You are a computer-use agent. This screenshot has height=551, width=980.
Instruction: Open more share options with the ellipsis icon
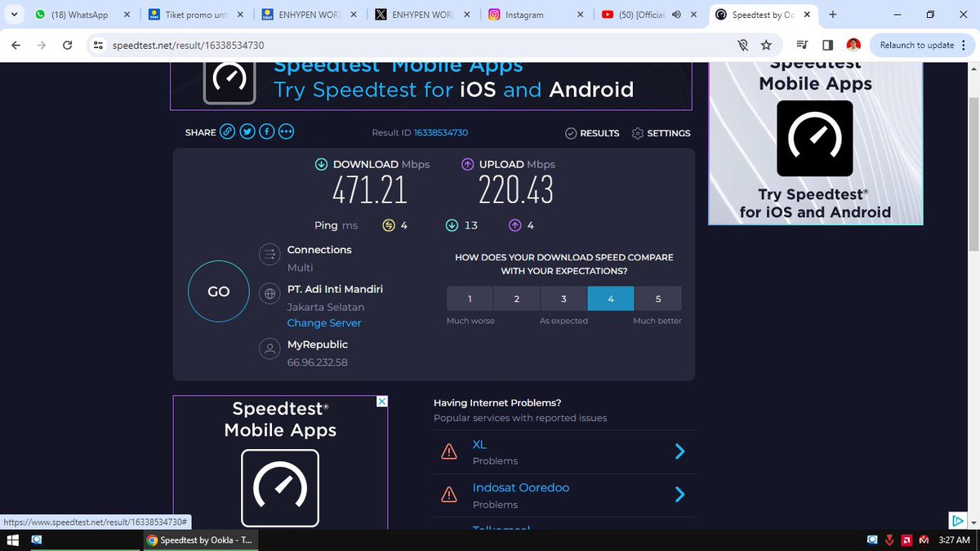[286, 132]
